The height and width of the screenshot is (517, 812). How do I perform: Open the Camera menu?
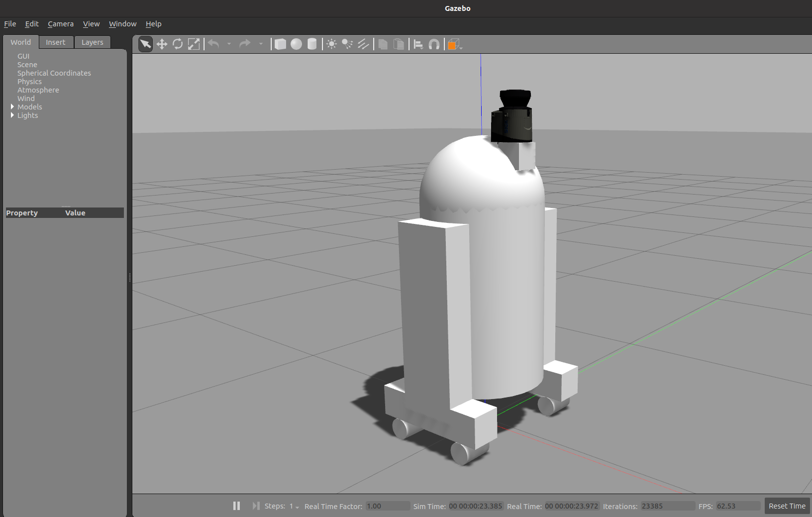(x=60, y=23)
